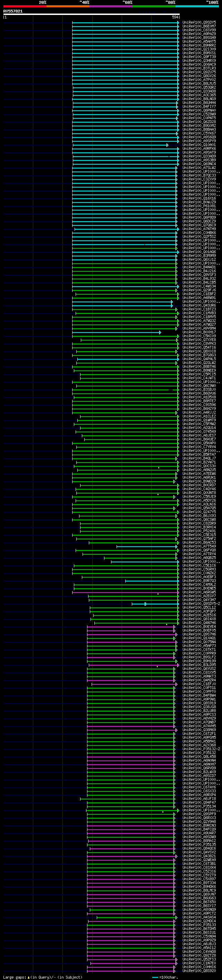Select label UniRef100_A1D5X8

tap(199, 397)
